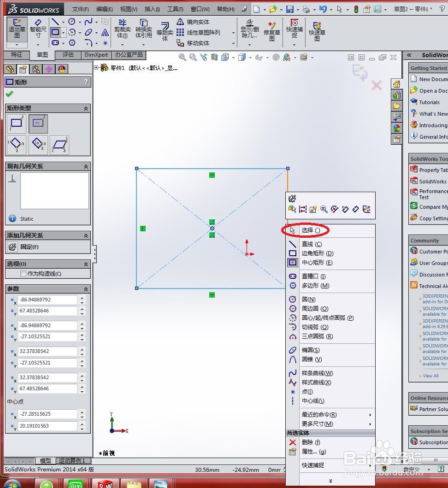This screenshot has width=448, height=488.
Task: Edit first X parameter field -86.94869792
Action: coord(47,300)
